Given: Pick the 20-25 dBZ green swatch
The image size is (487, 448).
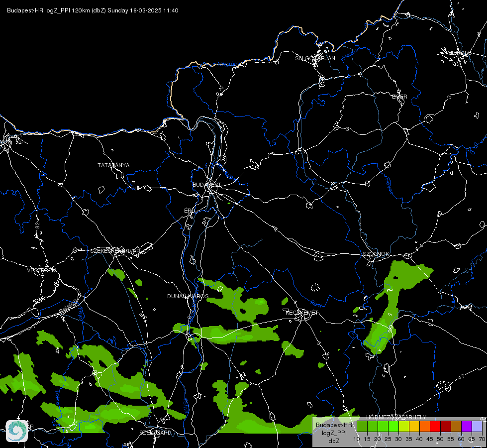Looking at the screenshot, I should click(383, 426).
